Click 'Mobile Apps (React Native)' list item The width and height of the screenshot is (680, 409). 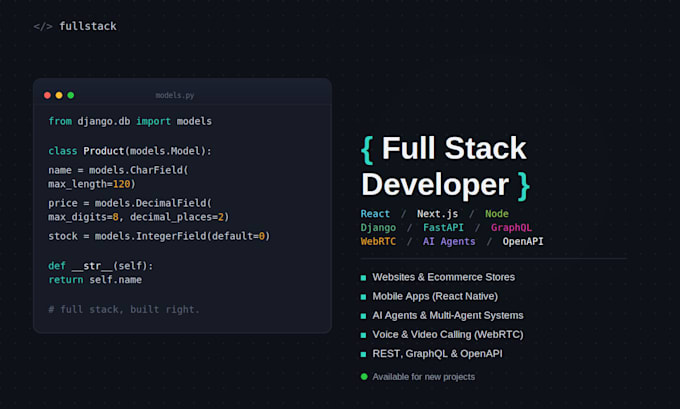(x=435, y=296)
